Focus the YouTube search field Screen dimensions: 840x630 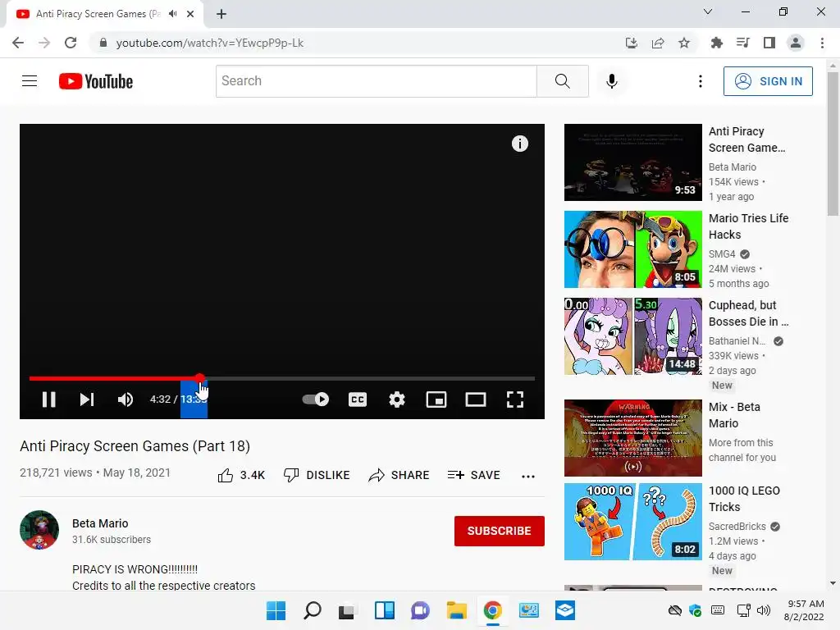click(x=376, y=81)
